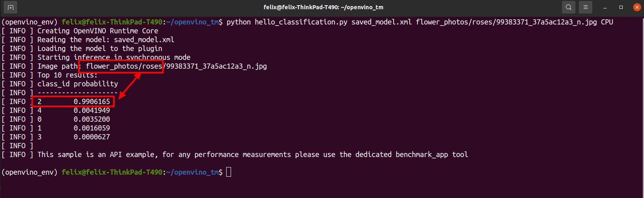Click the 'benchmark_app tool' text
This screenshot has width=644, height=198.
tap(432, 155)
